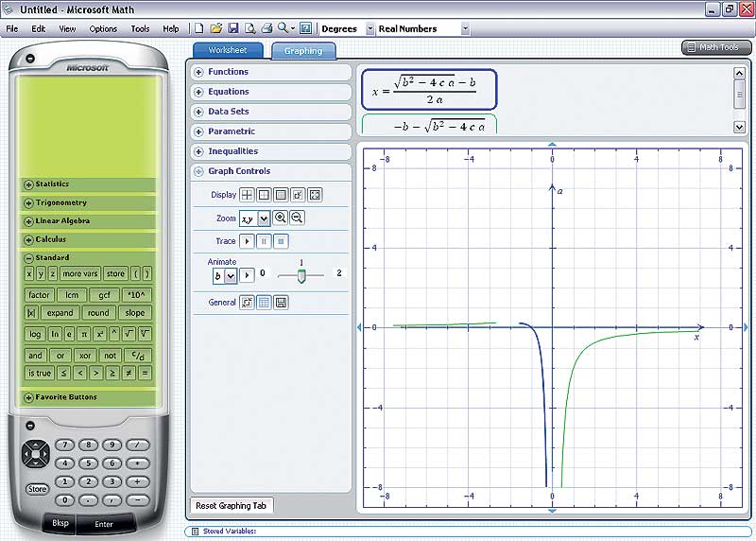Expand the Trigonometry button group
The width and height of the screenshot is (756, 541).
[x=28, y=203]
